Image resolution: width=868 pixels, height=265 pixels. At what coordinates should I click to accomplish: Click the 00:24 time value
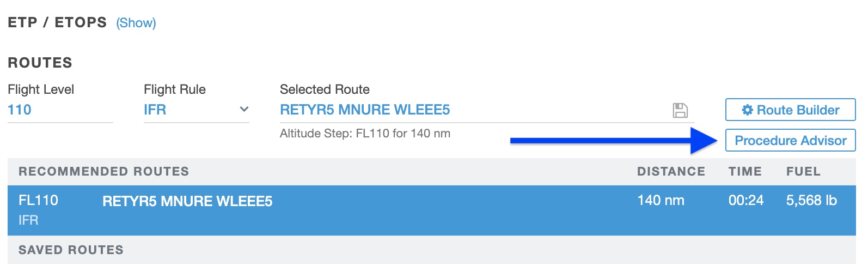[746, 200]
